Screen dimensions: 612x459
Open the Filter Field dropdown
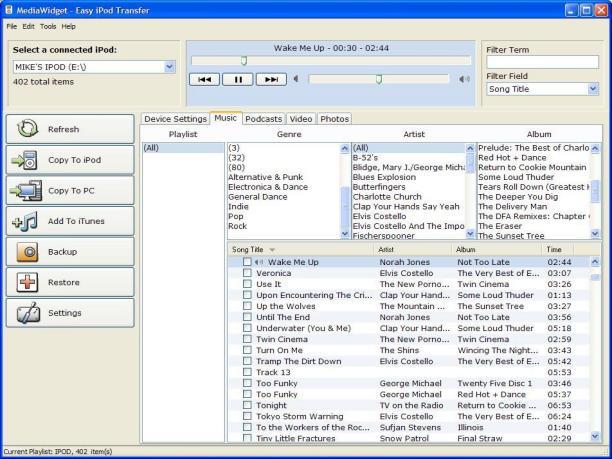(593, 89)
